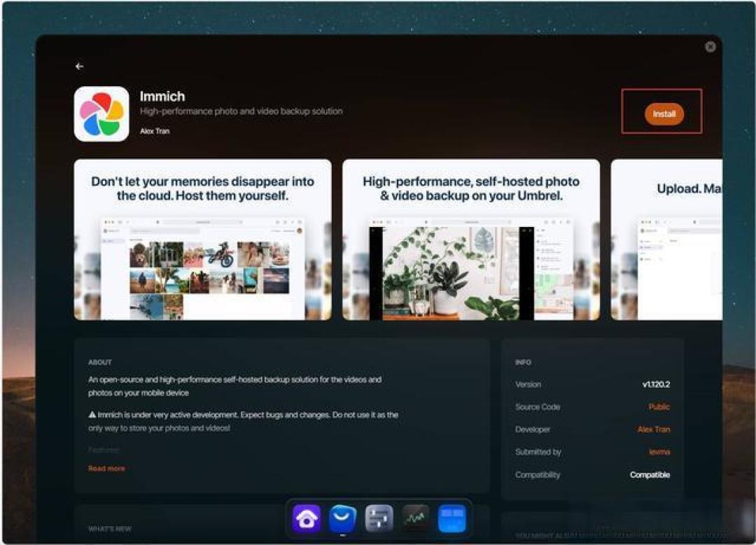Open the Submitted by user link

pos(659,452)
